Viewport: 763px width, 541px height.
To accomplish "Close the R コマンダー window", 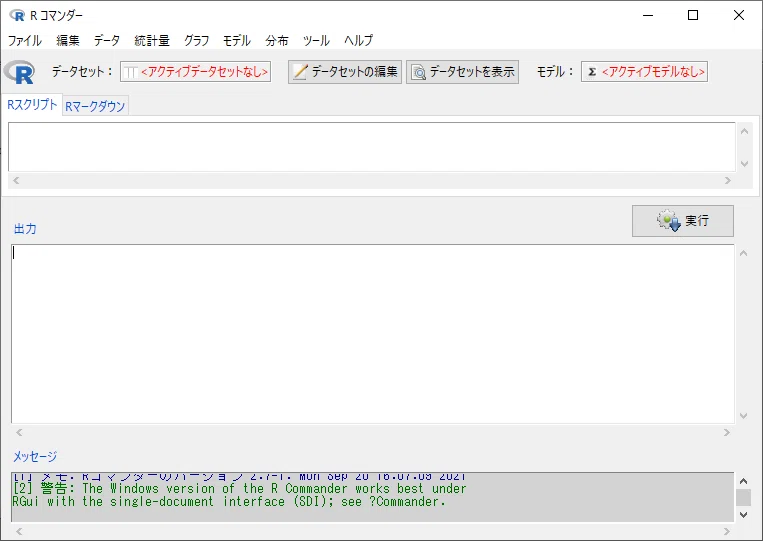I will (739, 16).
